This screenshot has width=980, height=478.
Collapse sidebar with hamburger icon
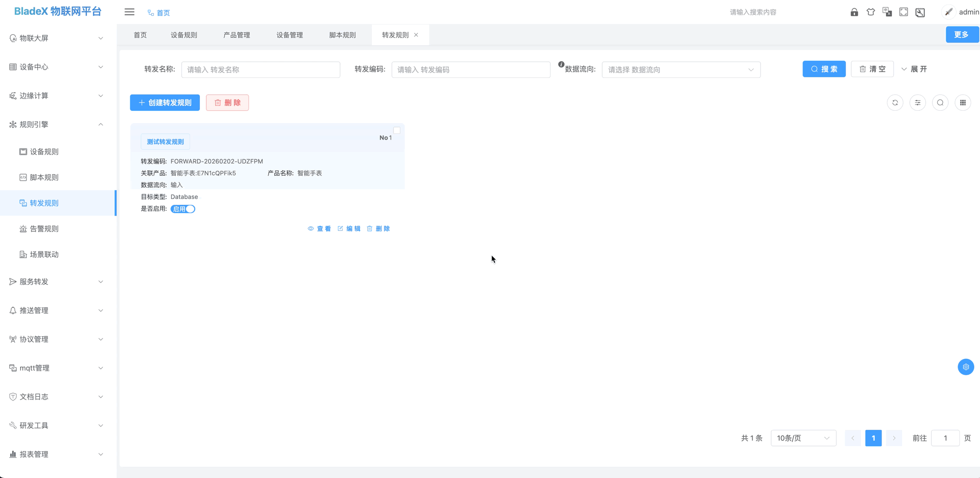129,12
